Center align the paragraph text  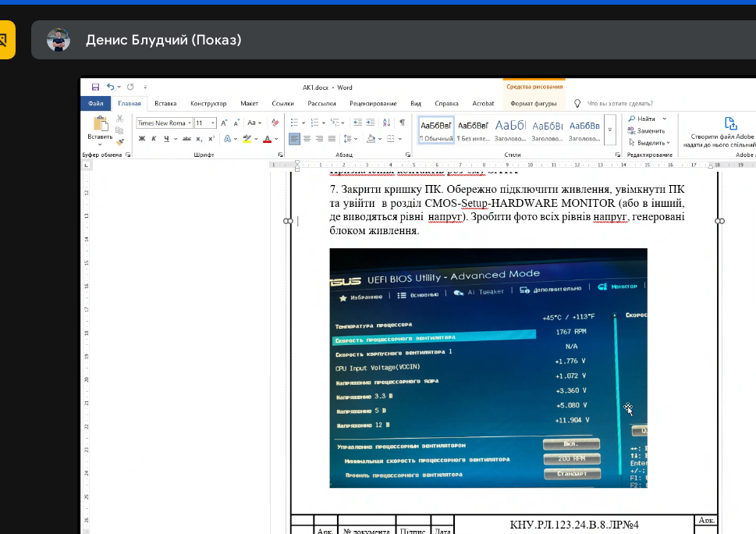(x=307, y=139)
